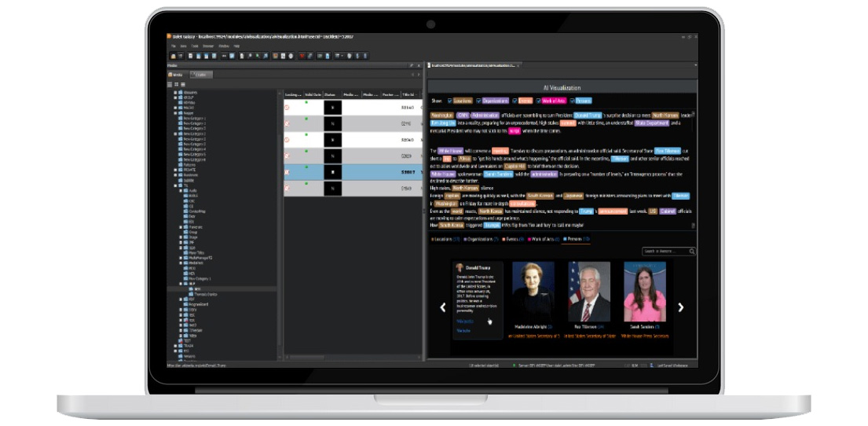Viewport: 868px width, 426px height.
Task: Select the Events results tab
Action: click(513, 239)
